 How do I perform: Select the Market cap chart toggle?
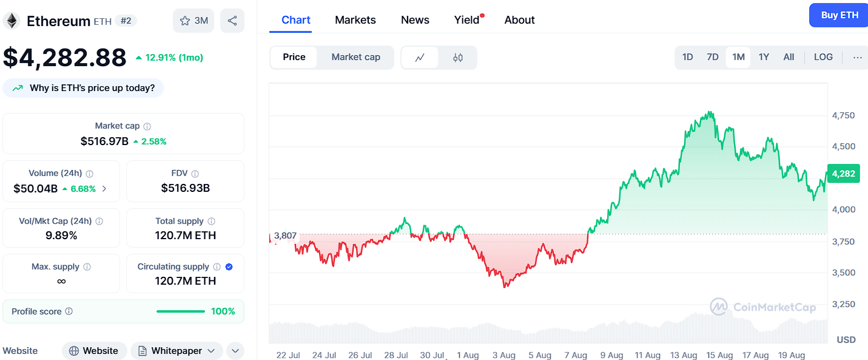pos(356,57)
